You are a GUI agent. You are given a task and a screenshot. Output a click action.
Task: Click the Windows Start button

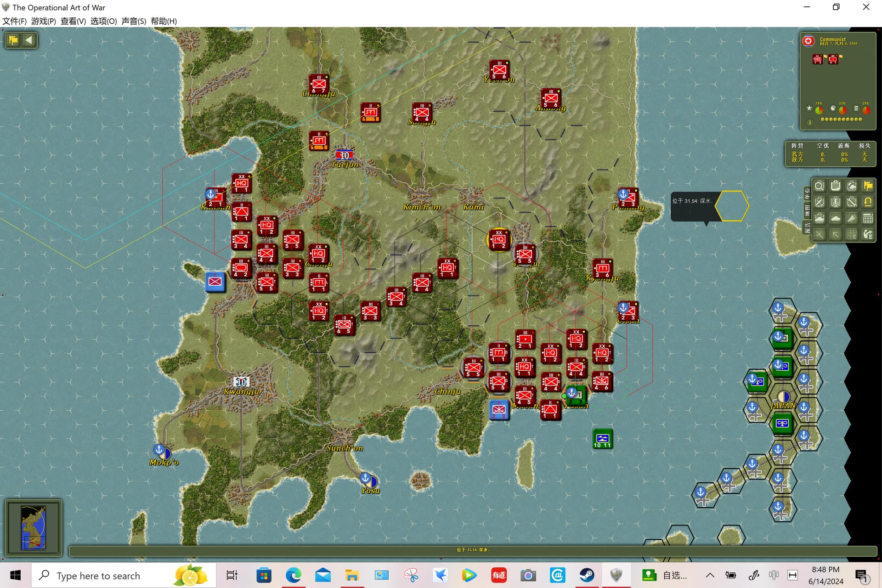15,575
